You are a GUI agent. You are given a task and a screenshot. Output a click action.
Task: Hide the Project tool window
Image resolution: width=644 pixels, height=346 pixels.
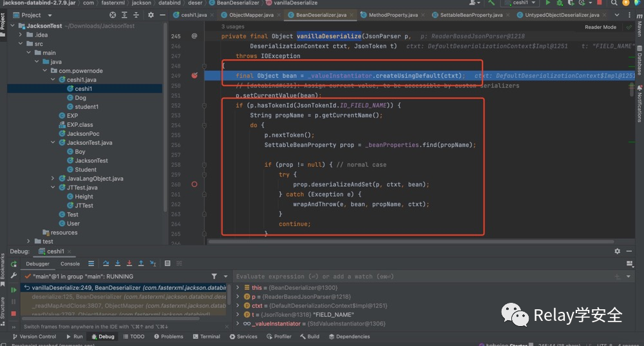tap(162, 15)
